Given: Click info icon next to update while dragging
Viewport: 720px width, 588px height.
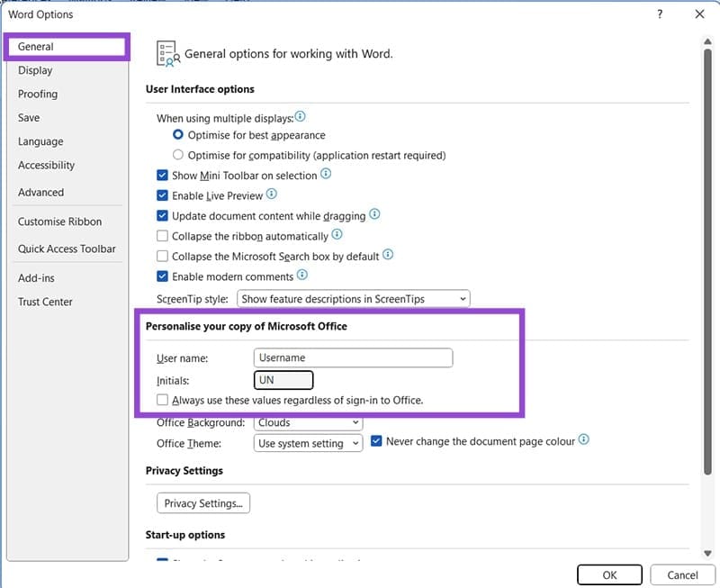Looking at the screenshot, I should pos(374,215).
